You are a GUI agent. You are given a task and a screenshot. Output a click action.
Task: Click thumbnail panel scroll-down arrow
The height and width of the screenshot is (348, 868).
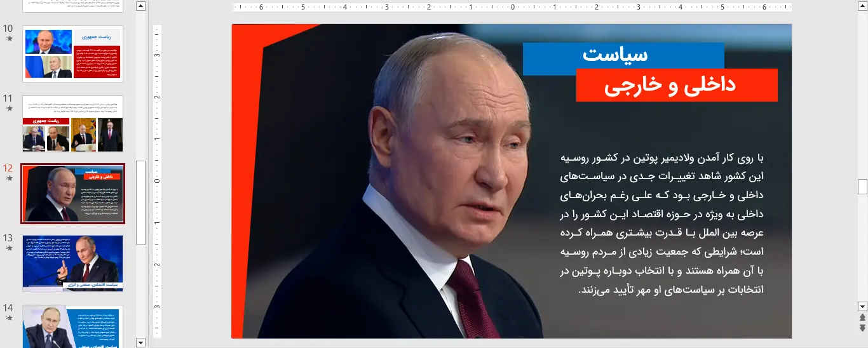point(141,342)
